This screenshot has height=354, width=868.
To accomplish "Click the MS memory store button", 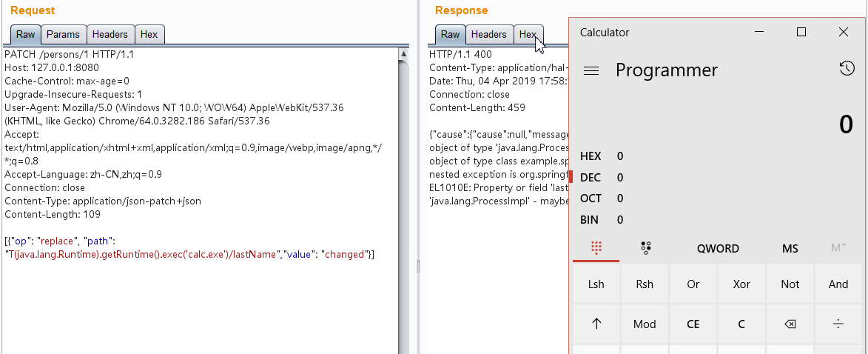I will [790, 249].
